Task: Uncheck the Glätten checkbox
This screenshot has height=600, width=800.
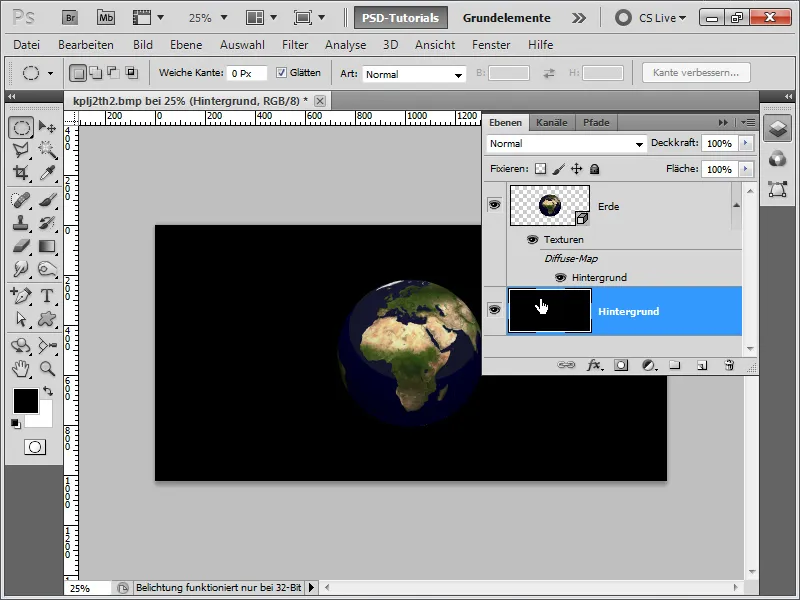Action: point(281,72)
